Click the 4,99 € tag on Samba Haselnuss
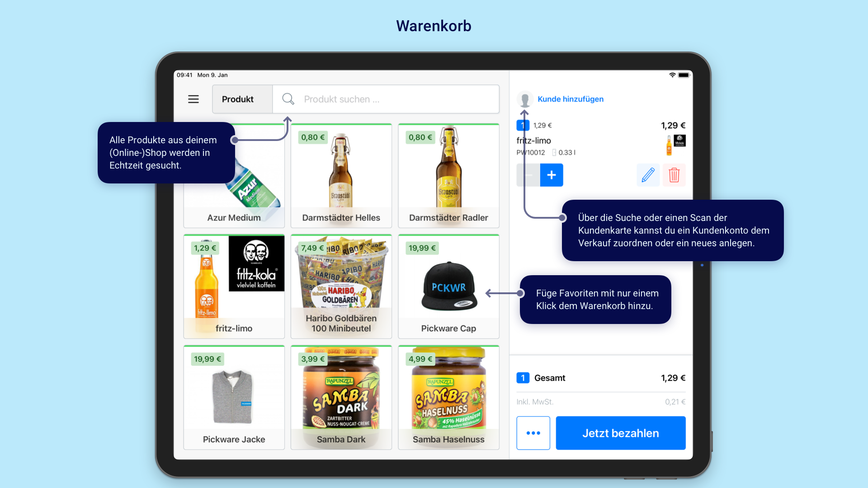This screenshot has height=488, width=868. coord(420,359)
